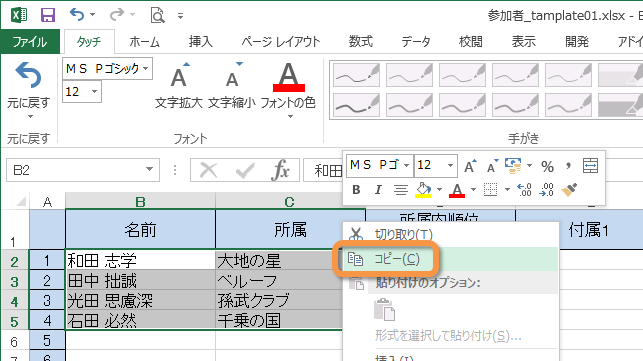
Task: Toggle bold in the mini toolbar
Action: pyautogui.click(x=356, y=190)
